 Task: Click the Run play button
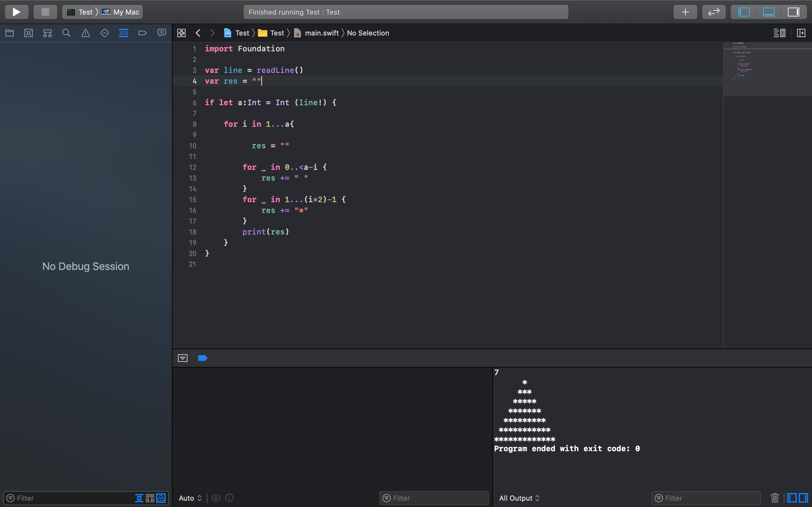(x=16, y=12)
